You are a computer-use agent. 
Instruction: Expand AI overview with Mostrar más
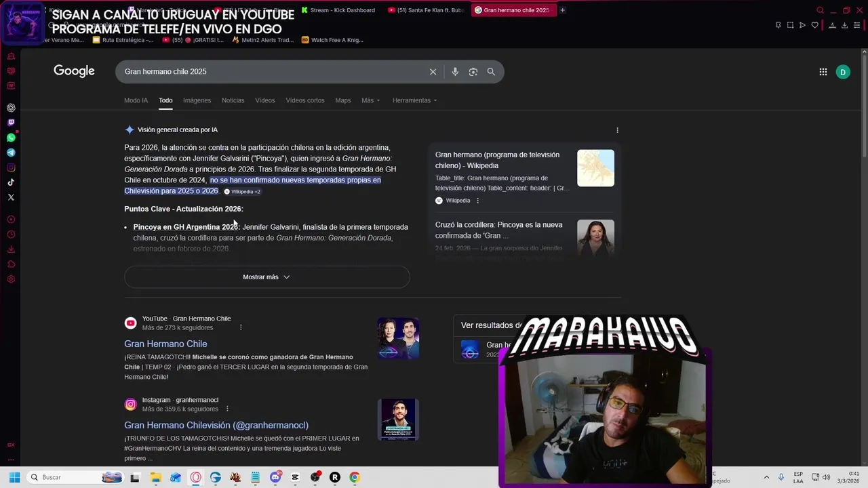267,277
